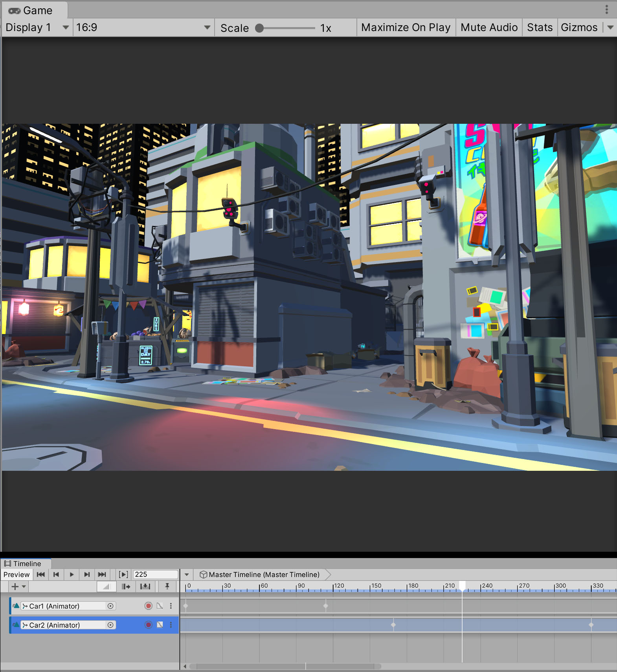Open the 16:9 aspect ratio dropdown
617x672 pixels.
click(x=143, y=28)
